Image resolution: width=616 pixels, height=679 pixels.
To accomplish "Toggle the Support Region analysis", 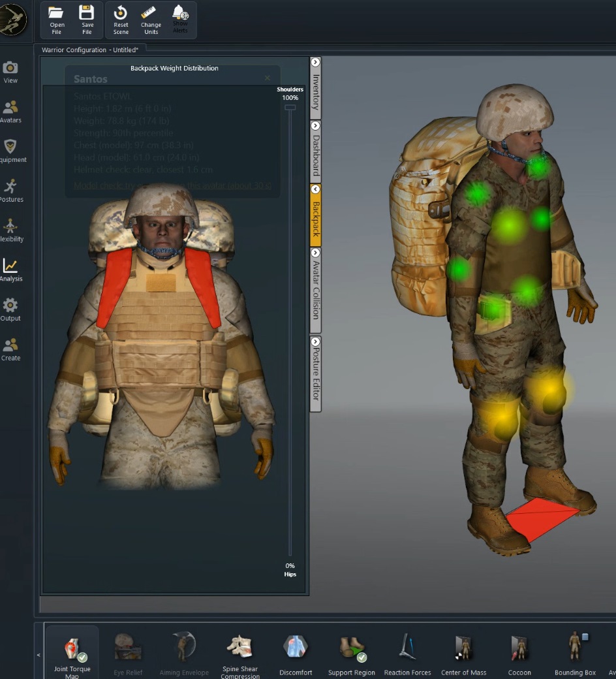I will (352, 655).
